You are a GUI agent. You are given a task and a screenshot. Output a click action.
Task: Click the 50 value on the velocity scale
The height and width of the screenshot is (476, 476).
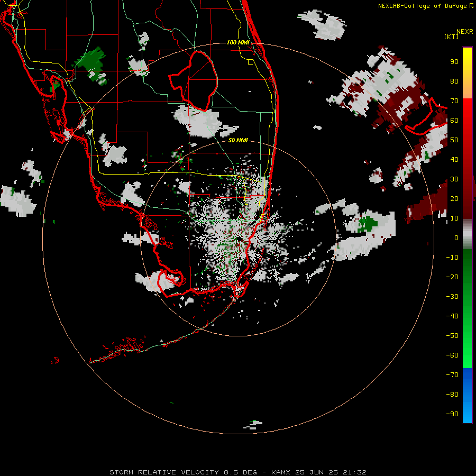tap(454, 140)
